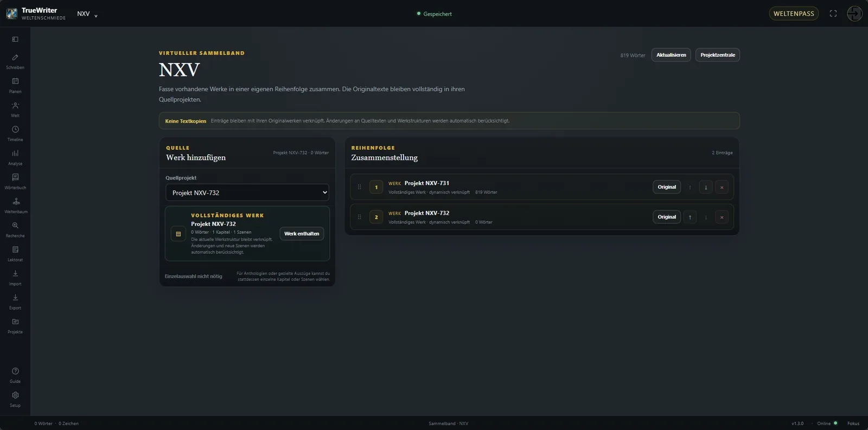Open the user profile avatar
Viewport: 868px width, 430px height.
(854, 14)
